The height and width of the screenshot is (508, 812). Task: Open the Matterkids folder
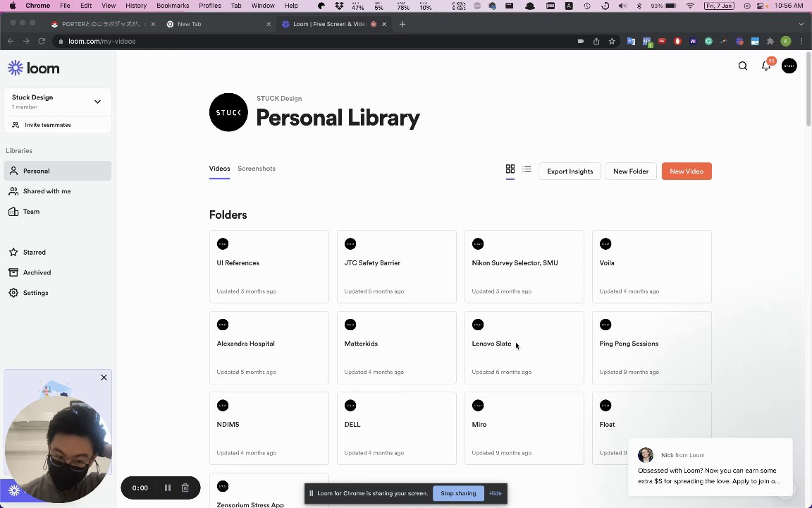397,347
